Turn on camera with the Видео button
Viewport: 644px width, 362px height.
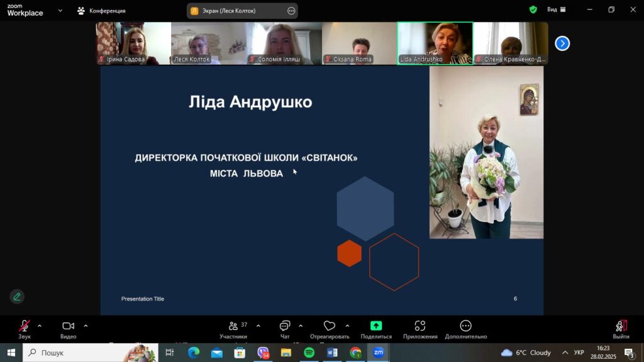click(68, 326)
